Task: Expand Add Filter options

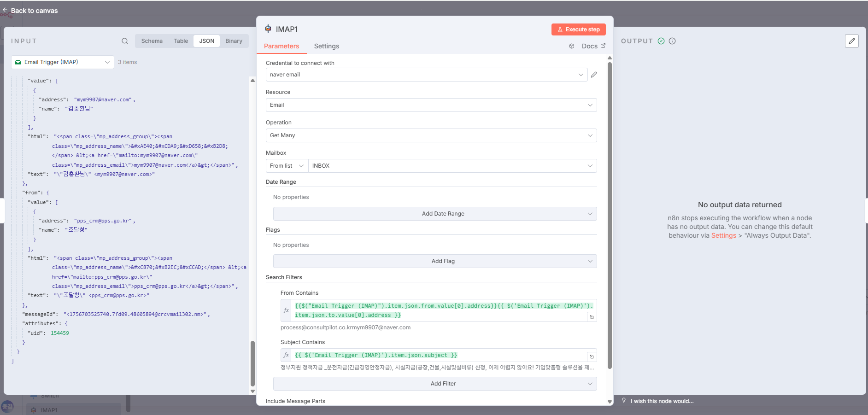Action: pos(435,384)
